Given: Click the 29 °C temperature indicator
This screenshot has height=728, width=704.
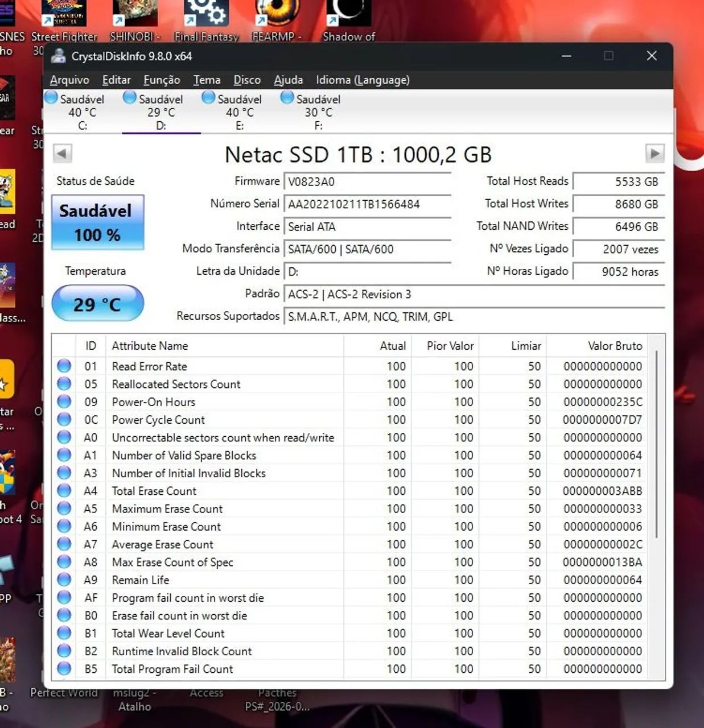Looking at the screenshot, I should click(97, 304).
